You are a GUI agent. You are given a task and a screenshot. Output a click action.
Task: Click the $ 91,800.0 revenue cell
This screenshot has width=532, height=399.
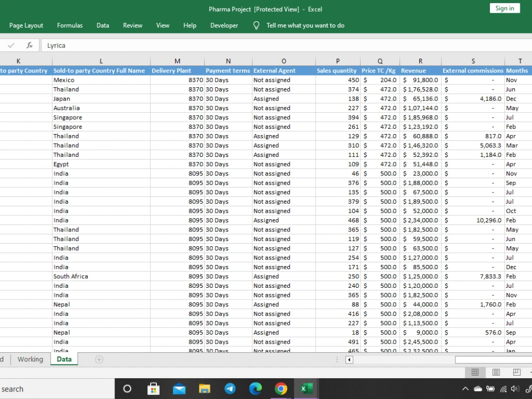420,80
